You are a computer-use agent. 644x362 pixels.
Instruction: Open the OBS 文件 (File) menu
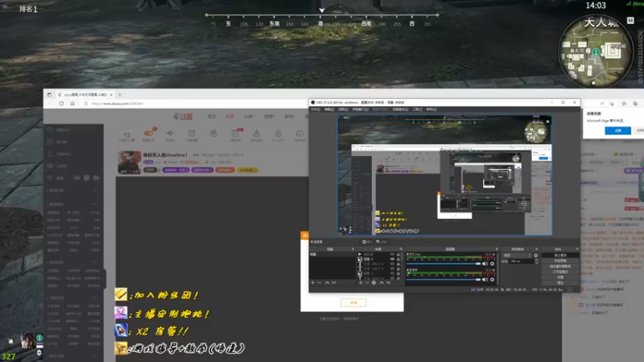click(316, 109)
